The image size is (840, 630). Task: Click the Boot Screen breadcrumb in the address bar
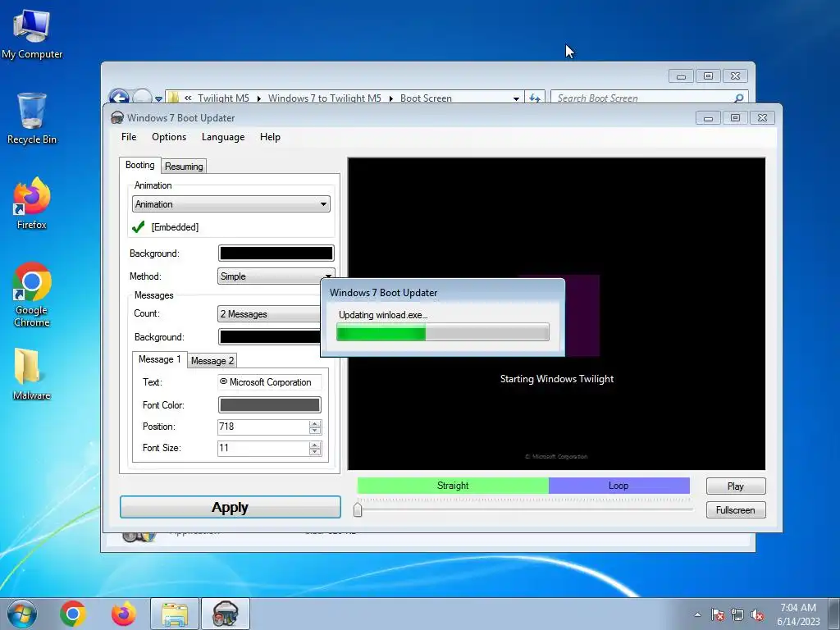[x=426, y=98]
